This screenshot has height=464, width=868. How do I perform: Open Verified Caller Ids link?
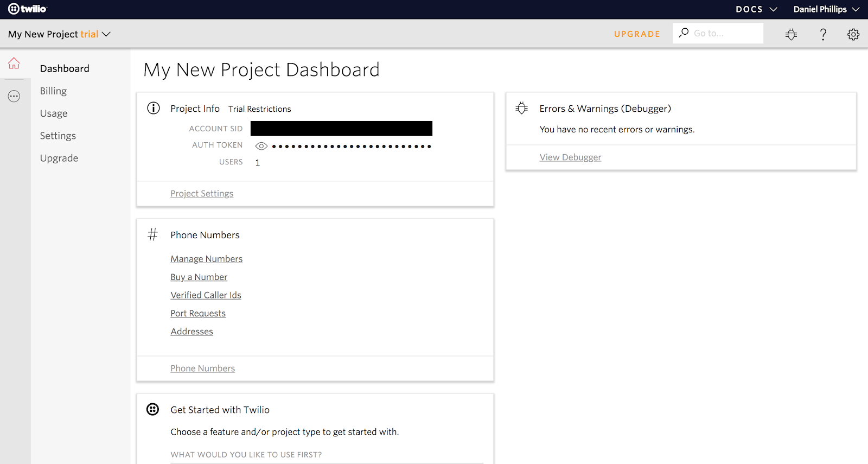206,295
